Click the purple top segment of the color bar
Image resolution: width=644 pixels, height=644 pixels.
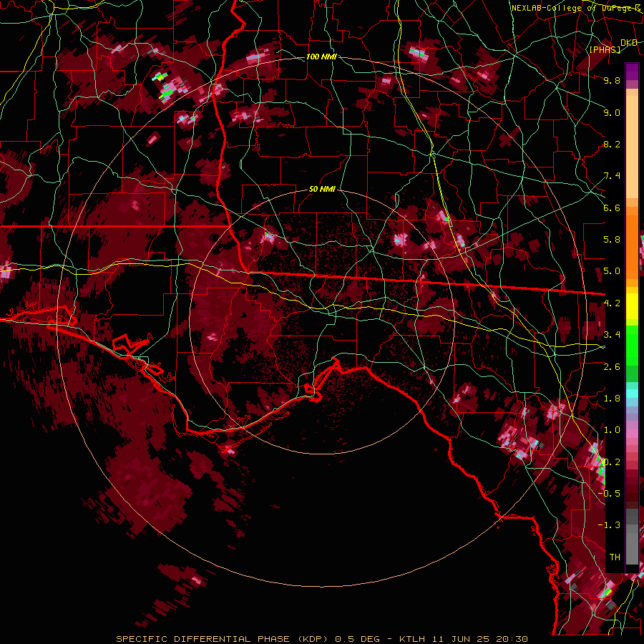632,72
